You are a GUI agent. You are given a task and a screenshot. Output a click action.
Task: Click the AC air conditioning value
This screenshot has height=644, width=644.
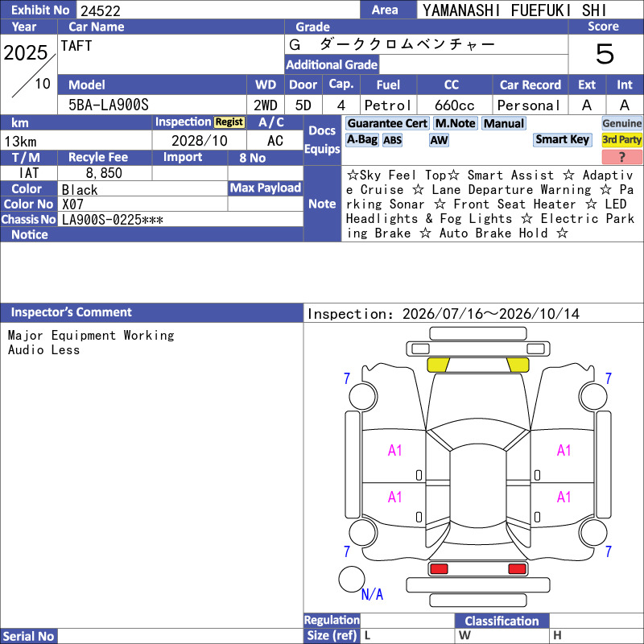tap(275, 141)
